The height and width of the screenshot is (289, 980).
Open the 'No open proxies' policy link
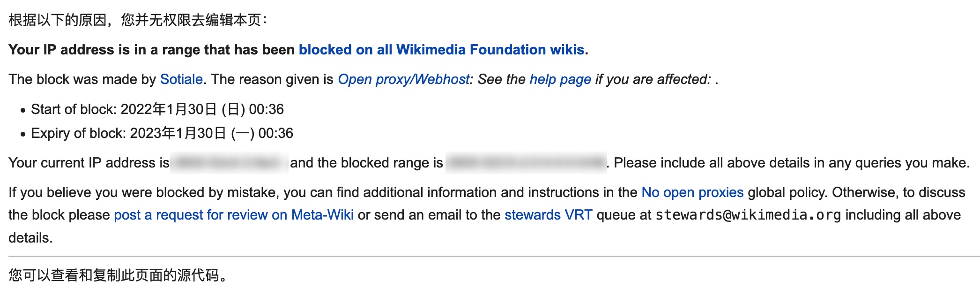(x=692, y=192)
